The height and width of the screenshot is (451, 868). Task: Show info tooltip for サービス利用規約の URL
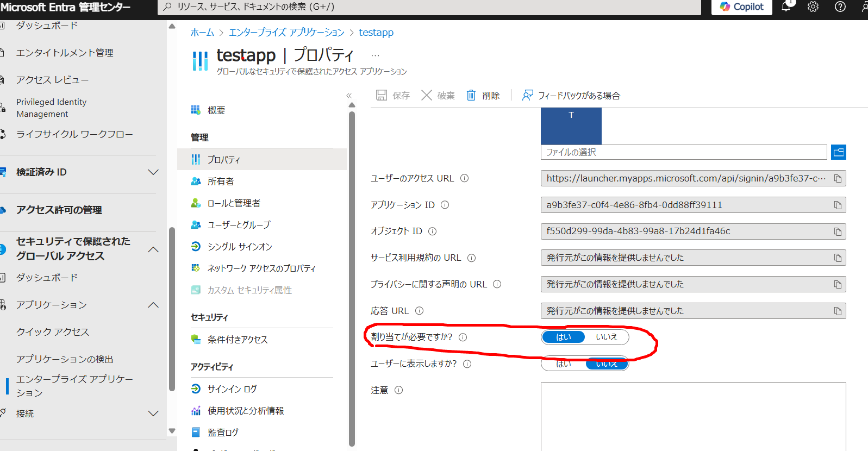point(472,258)
